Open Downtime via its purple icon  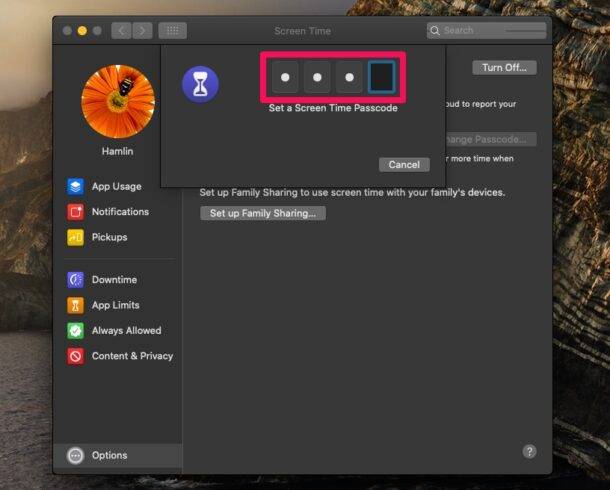[x=75, y=280]
